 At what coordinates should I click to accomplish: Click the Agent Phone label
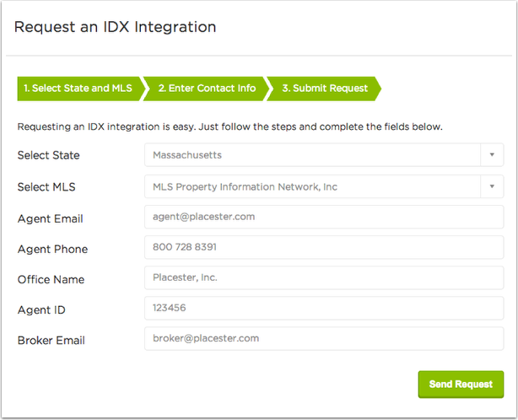tap(53, 249)
